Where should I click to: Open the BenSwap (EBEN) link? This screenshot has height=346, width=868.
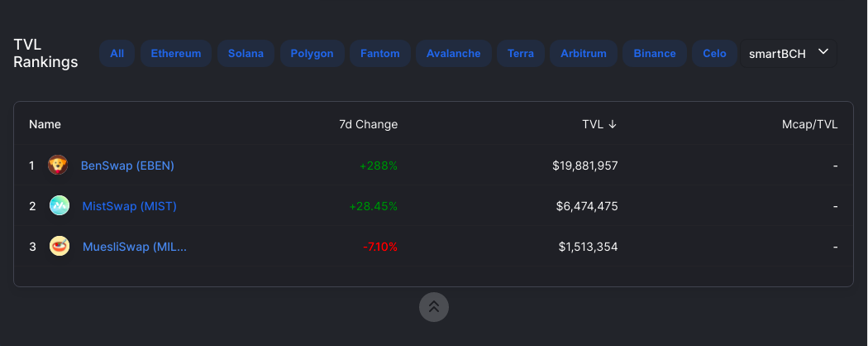coord(127,166)
